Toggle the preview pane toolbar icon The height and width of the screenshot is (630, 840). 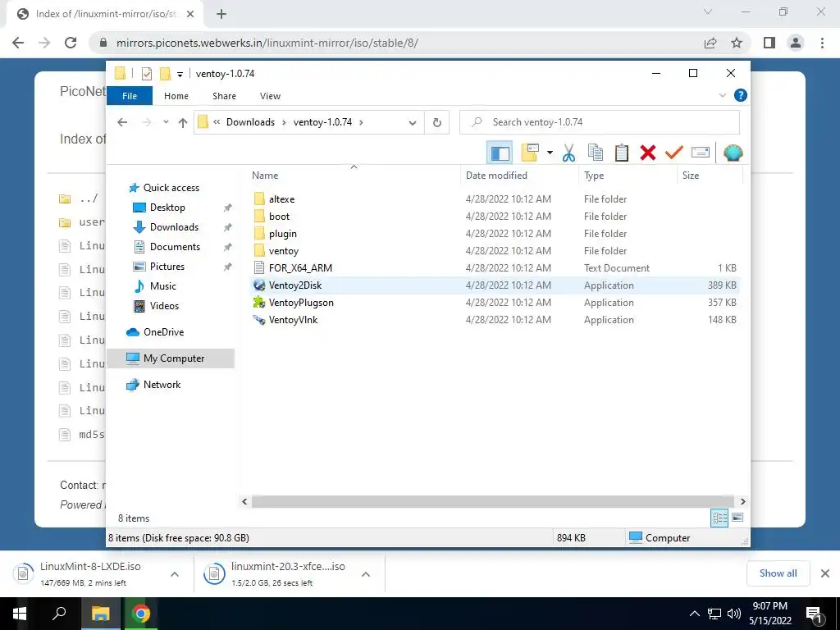500,153
